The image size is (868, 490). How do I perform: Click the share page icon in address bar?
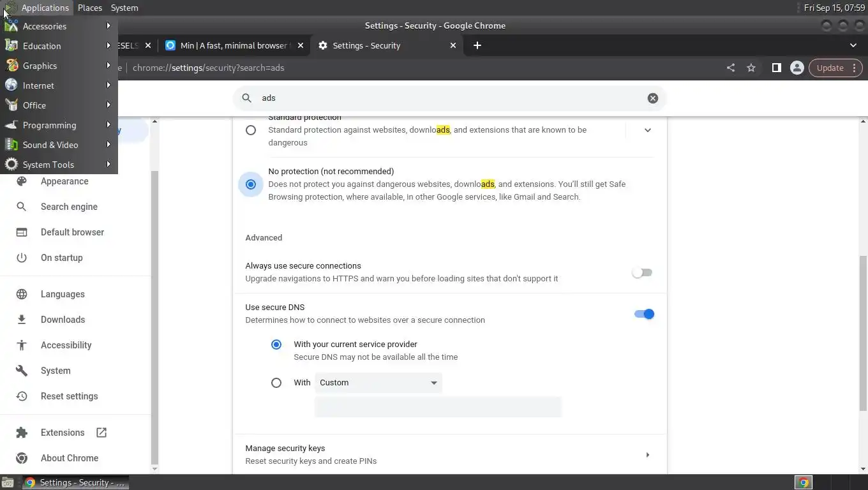click(x=731, y=68)
